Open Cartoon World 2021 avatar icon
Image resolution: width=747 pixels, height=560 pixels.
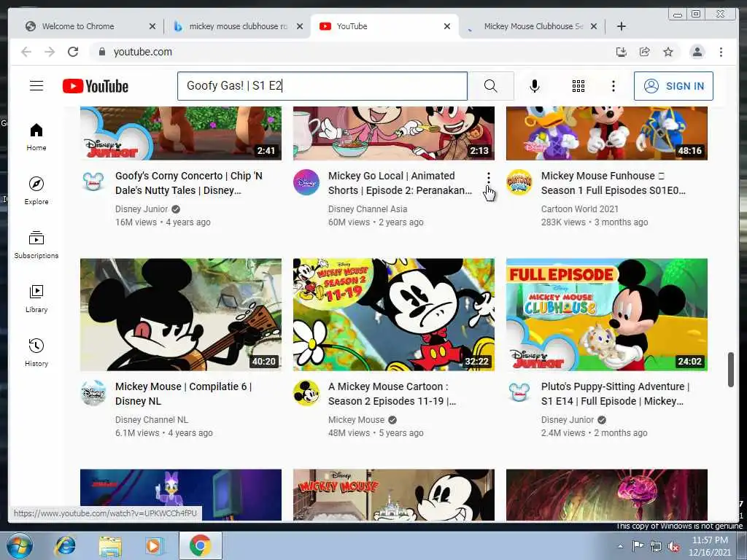coord(519,182)
